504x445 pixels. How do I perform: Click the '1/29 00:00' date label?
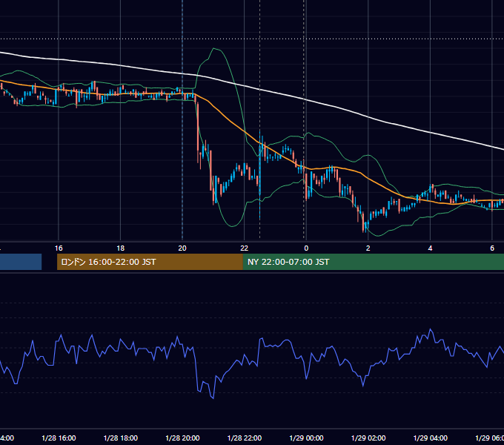306,438
